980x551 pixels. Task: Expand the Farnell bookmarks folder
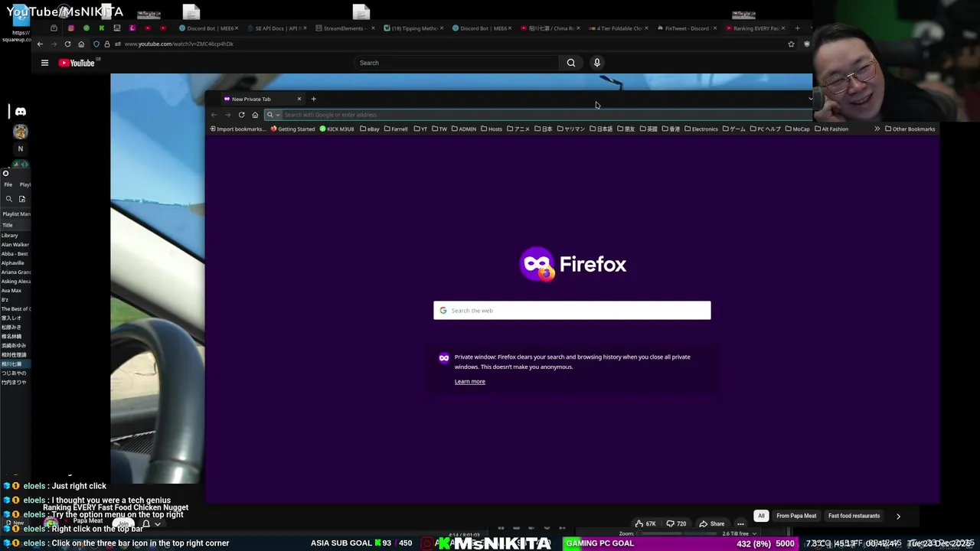(x=396, y=129)
